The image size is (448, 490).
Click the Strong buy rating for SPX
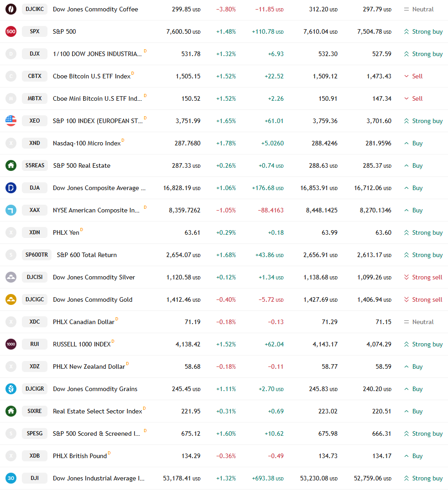pos(423,31)
